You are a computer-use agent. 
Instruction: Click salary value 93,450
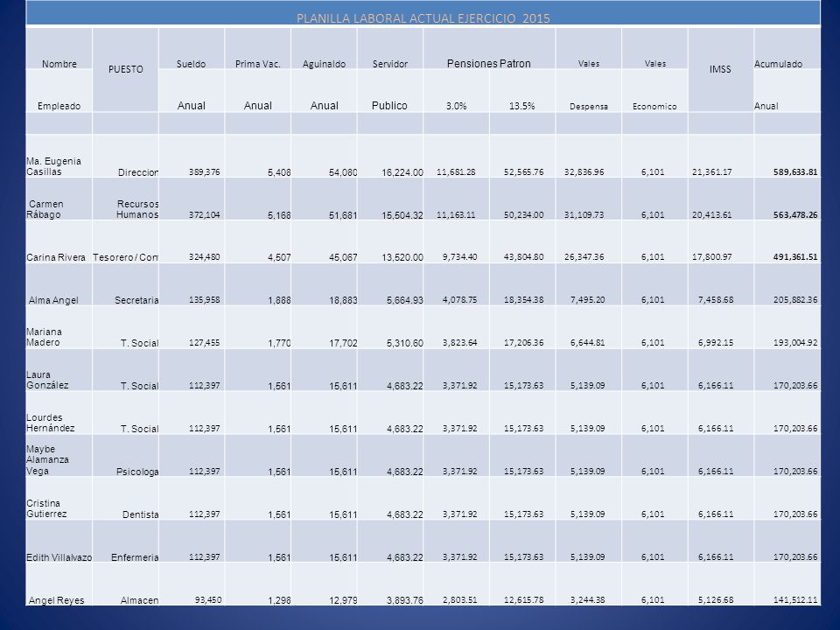[x=208, y=600]
